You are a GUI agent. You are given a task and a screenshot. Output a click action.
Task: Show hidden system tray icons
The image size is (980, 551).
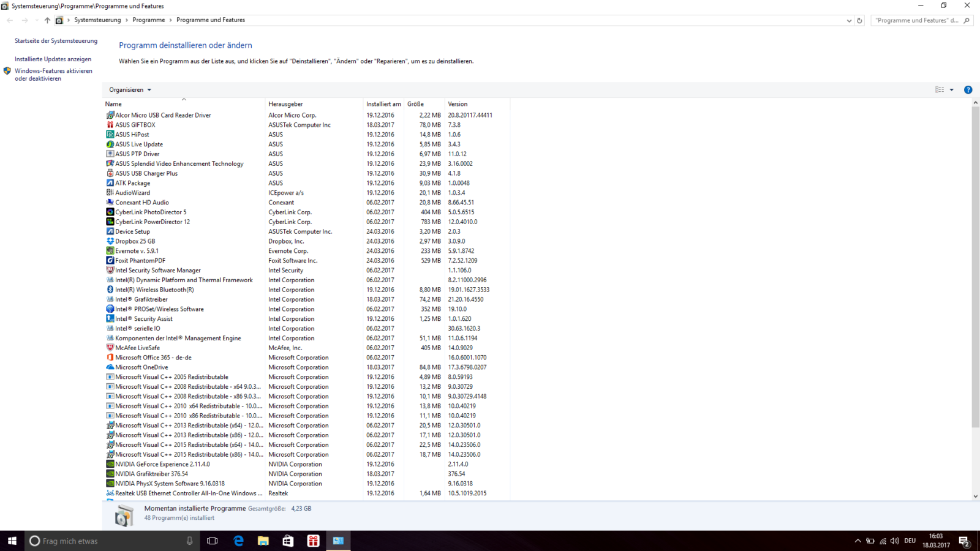[858, 541]
